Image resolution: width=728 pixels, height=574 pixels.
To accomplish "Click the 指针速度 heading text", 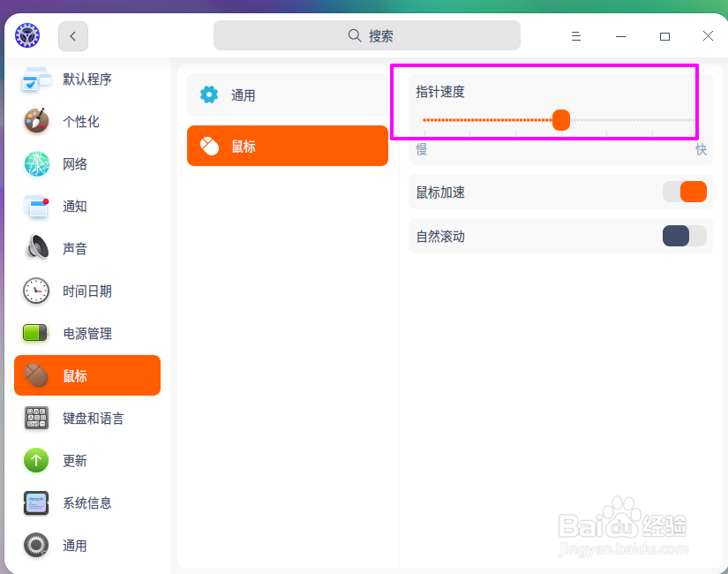I will tap(440, 92).
